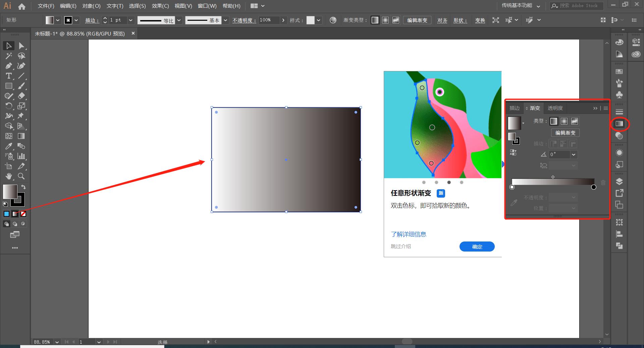Image resolution: width=644 pixels, height=348 pixels.
Task: Open the circled Gradient panel icon
Action: 620,124
